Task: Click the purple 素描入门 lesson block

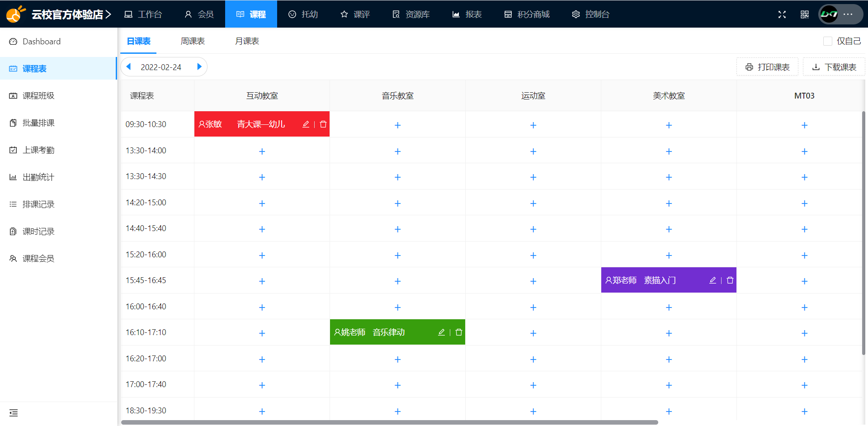Action: click(x=669, y=280)
